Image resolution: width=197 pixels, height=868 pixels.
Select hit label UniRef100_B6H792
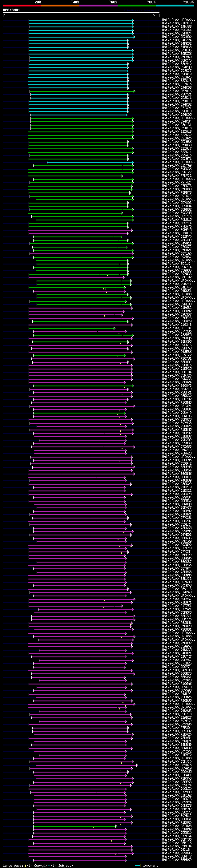tap(177, 399)
